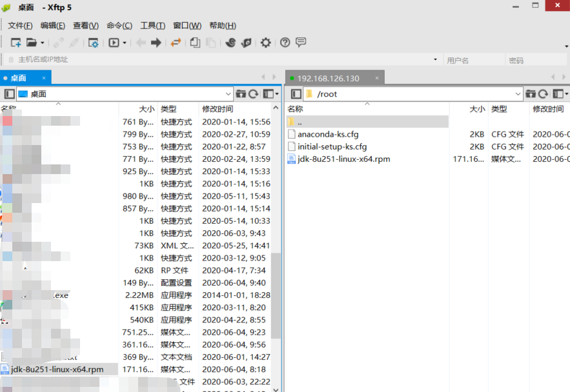The width and height of the screenshot is (570, 392).
Task: Click the local scrollbar up arrow
Action: [276, 108]
